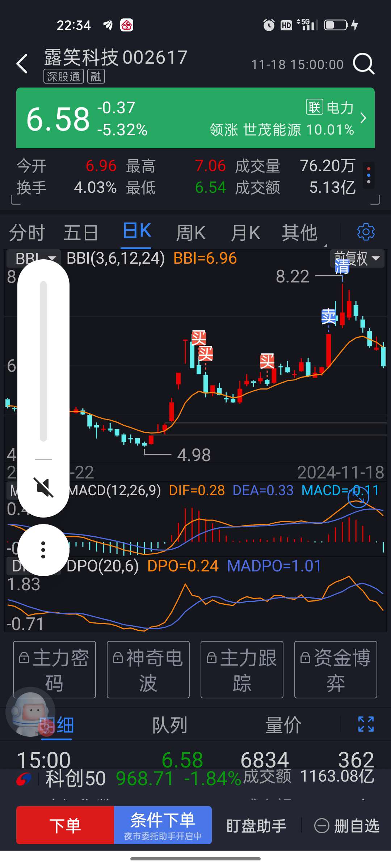Remove stock via 删自选 button

(347, 826)
